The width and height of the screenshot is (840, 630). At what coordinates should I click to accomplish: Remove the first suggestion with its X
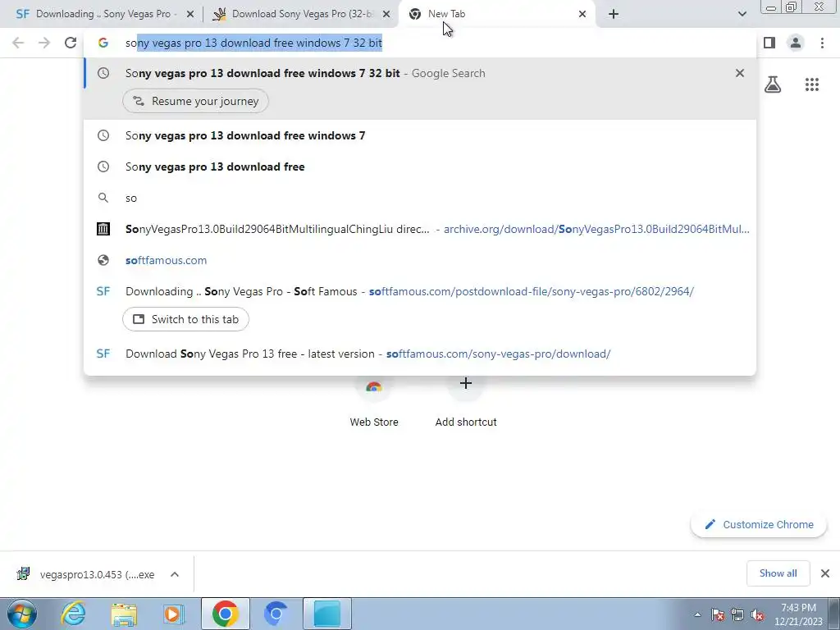point(740,73)
